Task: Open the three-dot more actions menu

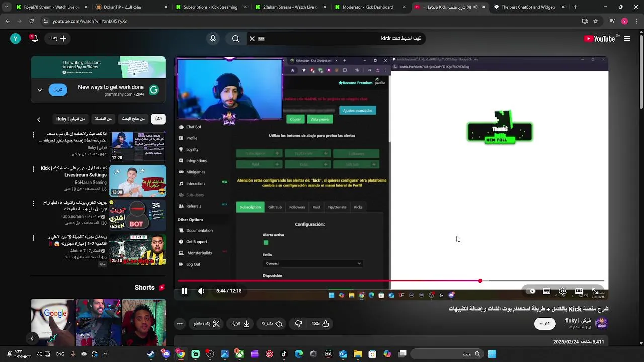Action: (x=180, y=324)
